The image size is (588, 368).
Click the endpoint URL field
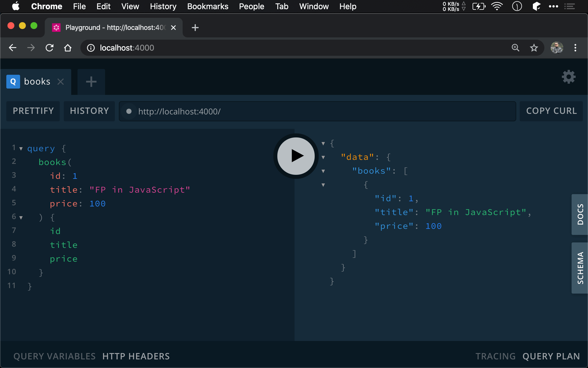click(318, 111)
